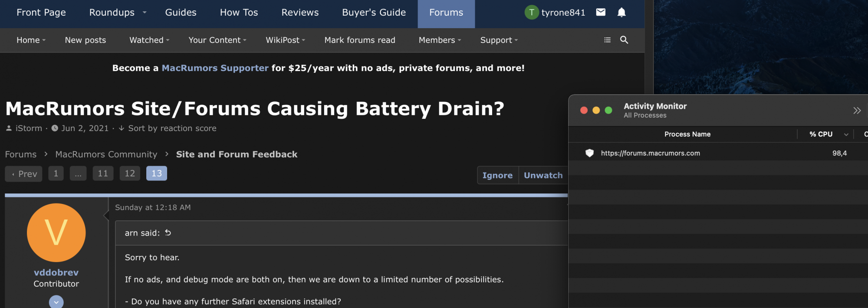Click thread author iStorm
The height and width of the screenshot is (308, 868).
[x=29, y=128]
